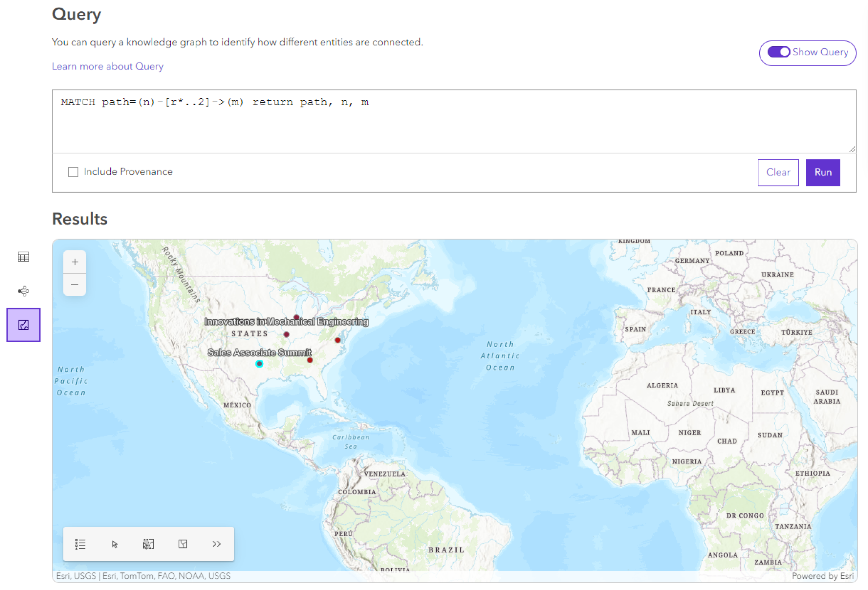This screenshot has width=868, height=590.
Task: Activate the select cursor tool on map
Action: coord(114,544)
